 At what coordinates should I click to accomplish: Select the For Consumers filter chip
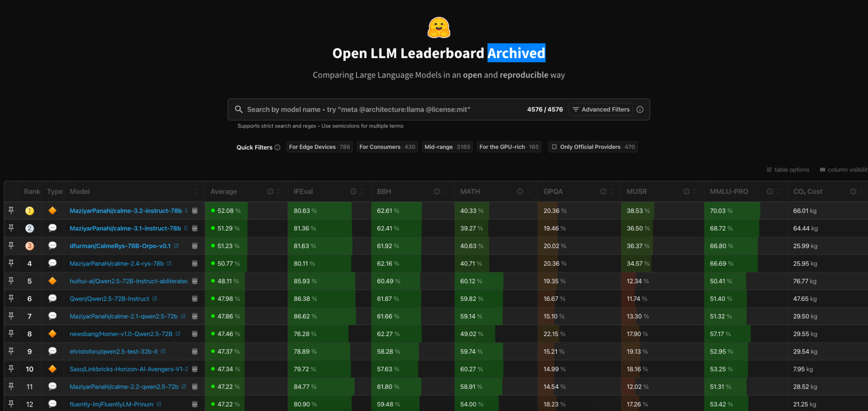click(x=387, y=147)
